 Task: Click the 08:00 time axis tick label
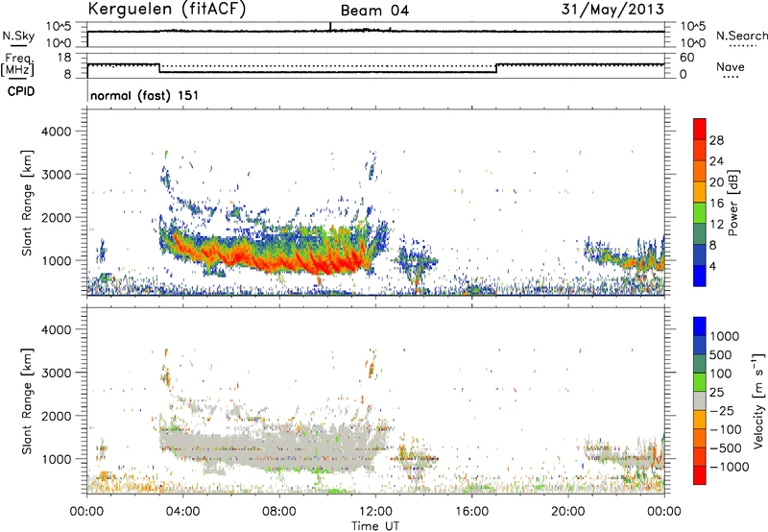[279, 512]
